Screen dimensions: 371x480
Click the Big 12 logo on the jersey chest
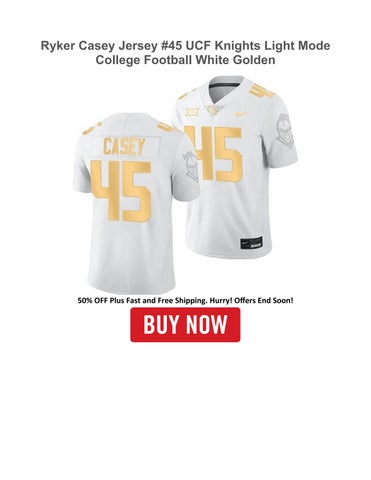pos(192,112)
